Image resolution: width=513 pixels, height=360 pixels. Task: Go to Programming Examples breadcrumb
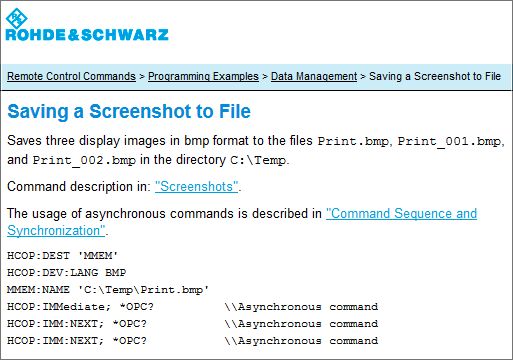203,76
